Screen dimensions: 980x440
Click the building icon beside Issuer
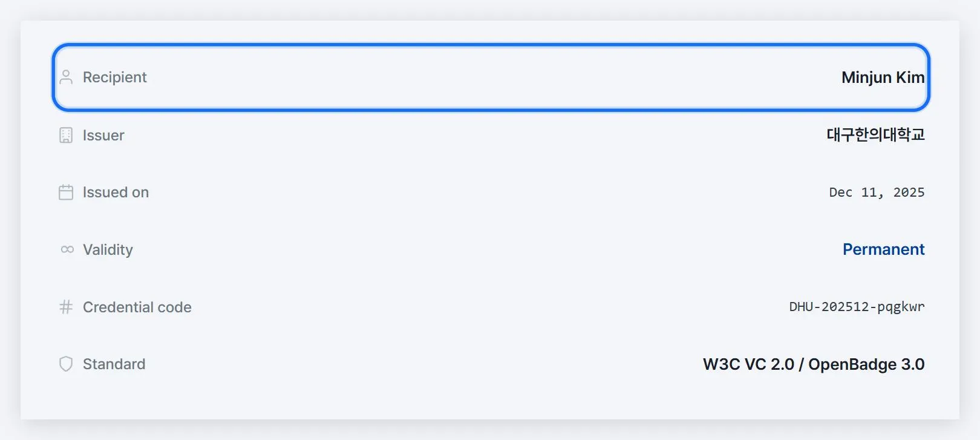point(66,135)
